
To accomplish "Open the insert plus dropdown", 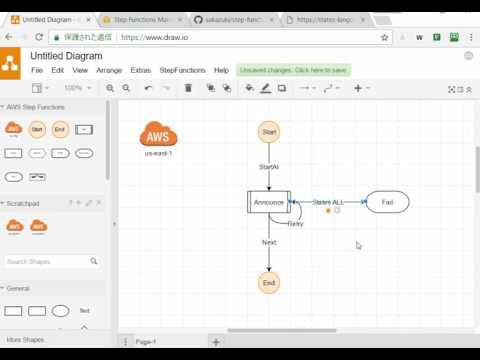I will (x=362, y=88).
